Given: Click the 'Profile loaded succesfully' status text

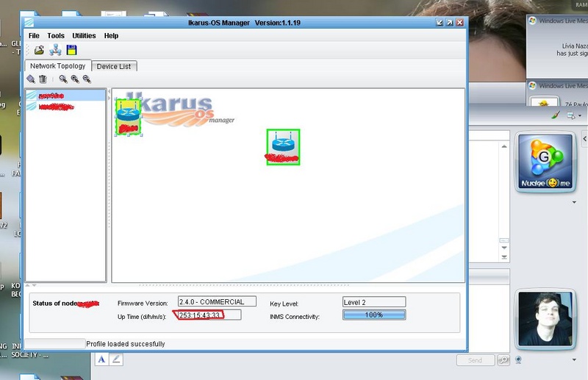Looking at the screenshot, I should click(126, 344).
